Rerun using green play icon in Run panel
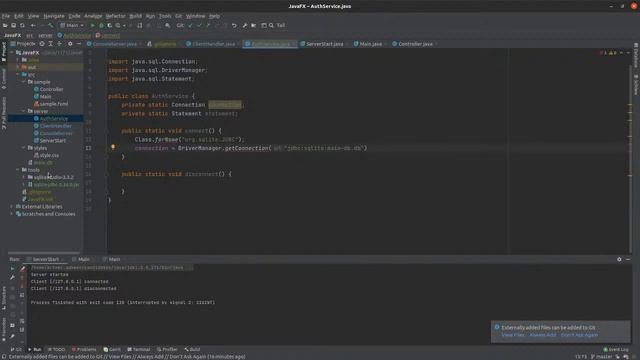The height and width of the screenshot is (360, 640). (x=12, y=269)
